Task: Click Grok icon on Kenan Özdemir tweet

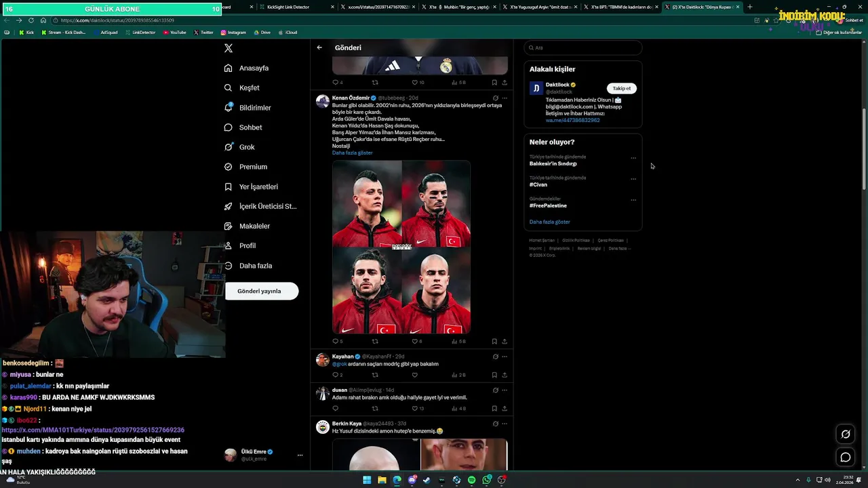Action: click(x=495, y=98)
